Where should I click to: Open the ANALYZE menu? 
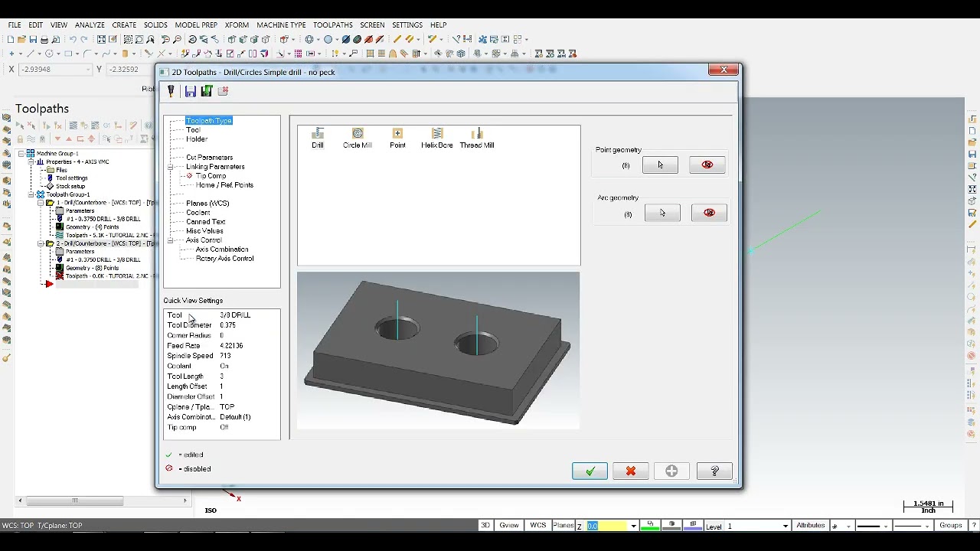click(x=90, y=25)
